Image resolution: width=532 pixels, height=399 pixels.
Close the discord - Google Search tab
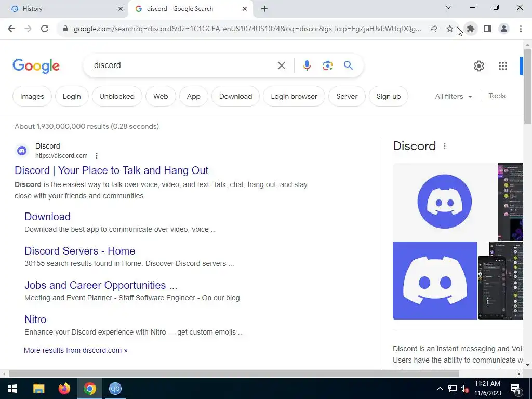pyautogui.click(x=245, y=9)
